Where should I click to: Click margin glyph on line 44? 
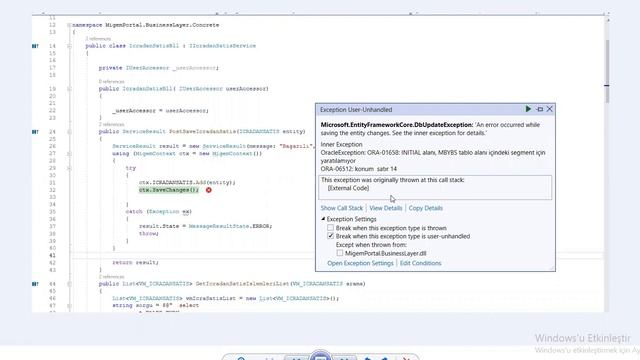(35, 284)
